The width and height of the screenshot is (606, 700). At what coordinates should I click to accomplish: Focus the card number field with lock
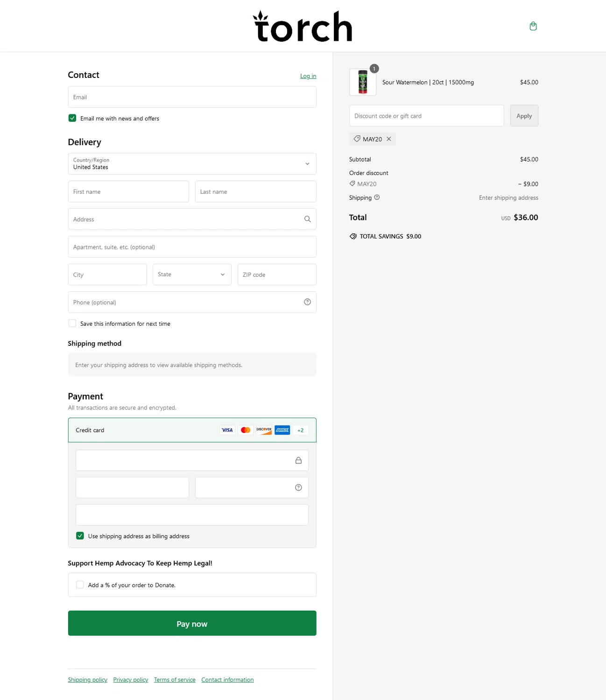pos(192,461)
